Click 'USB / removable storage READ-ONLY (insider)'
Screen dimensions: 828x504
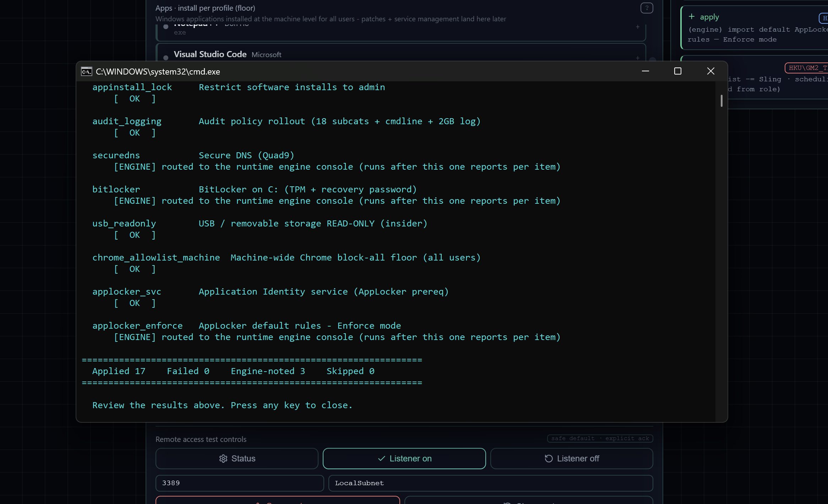point(313,223)
